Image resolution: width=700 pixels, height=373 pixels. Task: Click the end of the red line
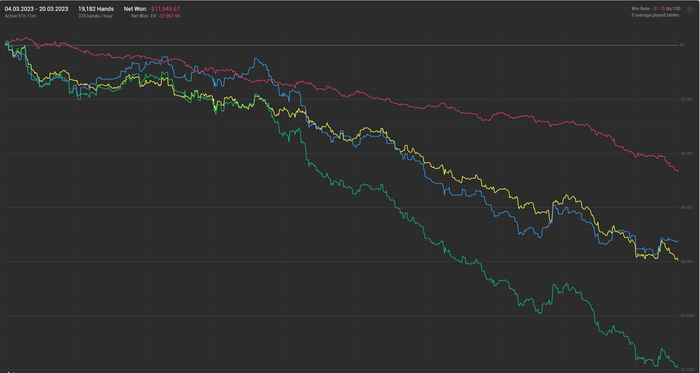(678, 171)
